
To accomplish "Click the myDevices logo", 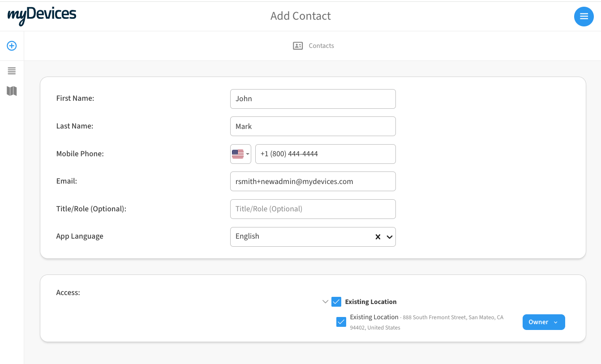I will [x=42, y=16].
